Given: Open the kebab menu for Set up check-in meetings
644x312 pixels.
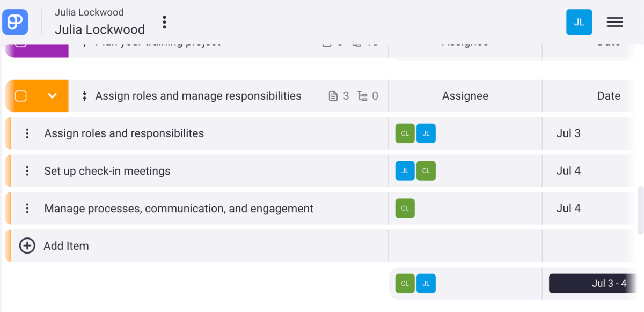Looking at the screenshot, I should 27,170.
